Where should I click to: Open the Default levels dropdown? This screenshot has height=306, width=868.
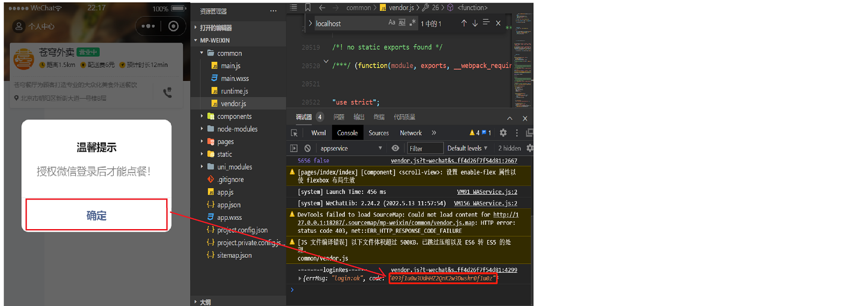[467, 148]
